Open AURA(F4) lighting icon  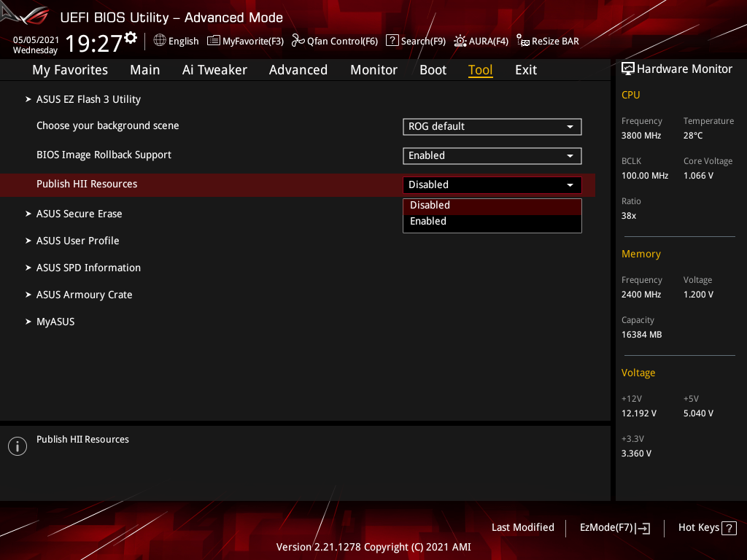click(x=460, y=41)
